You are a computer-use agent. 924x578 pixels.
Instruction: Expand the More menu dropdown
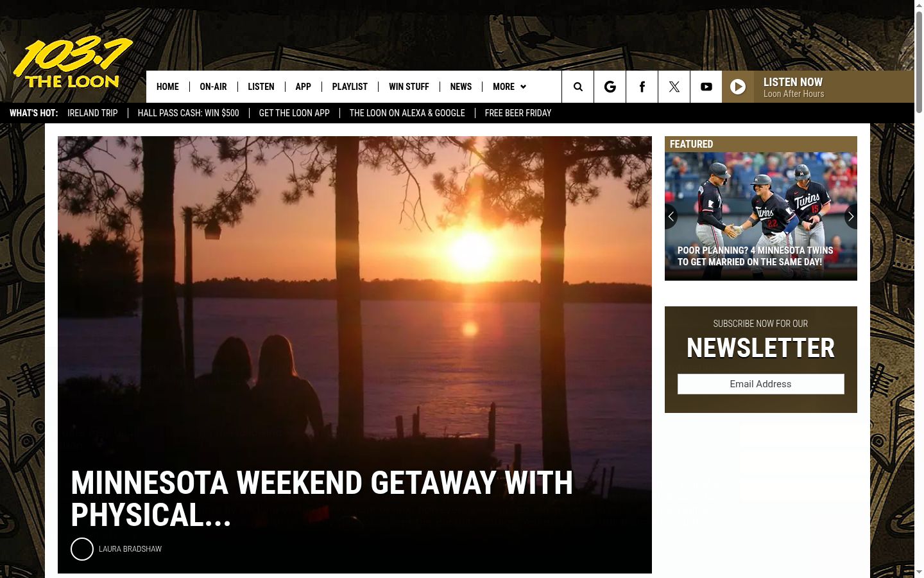pos(509,87)
